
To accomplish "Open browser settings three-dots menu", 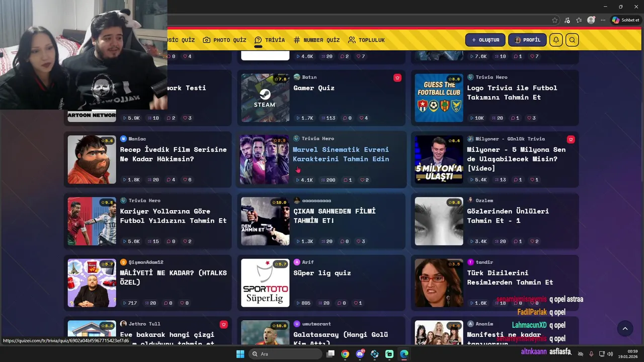I will (603, 20).
